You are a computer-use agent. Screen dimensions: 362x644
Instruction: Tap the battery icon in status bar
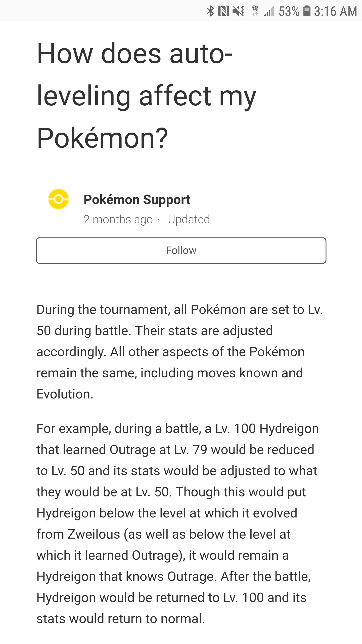point(307,11)
